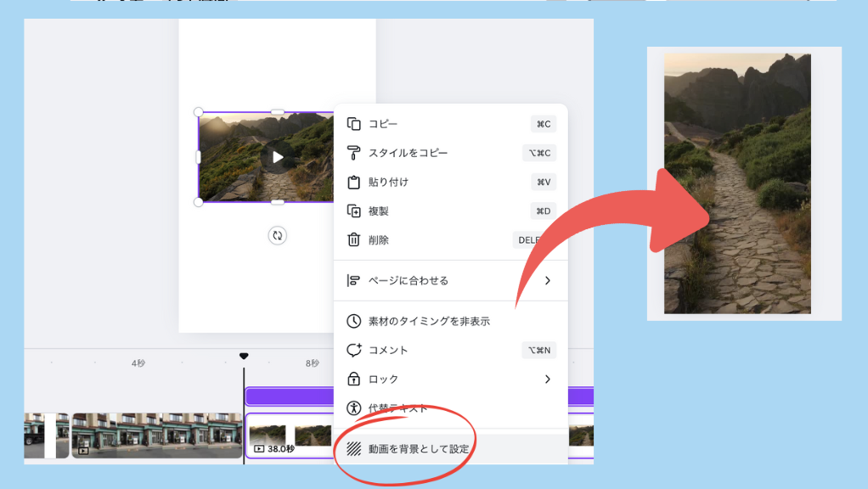Click the 4秒 mark on the timeline ruler
Viewport: 868px width, 489px height.
(x=138, y=363)
